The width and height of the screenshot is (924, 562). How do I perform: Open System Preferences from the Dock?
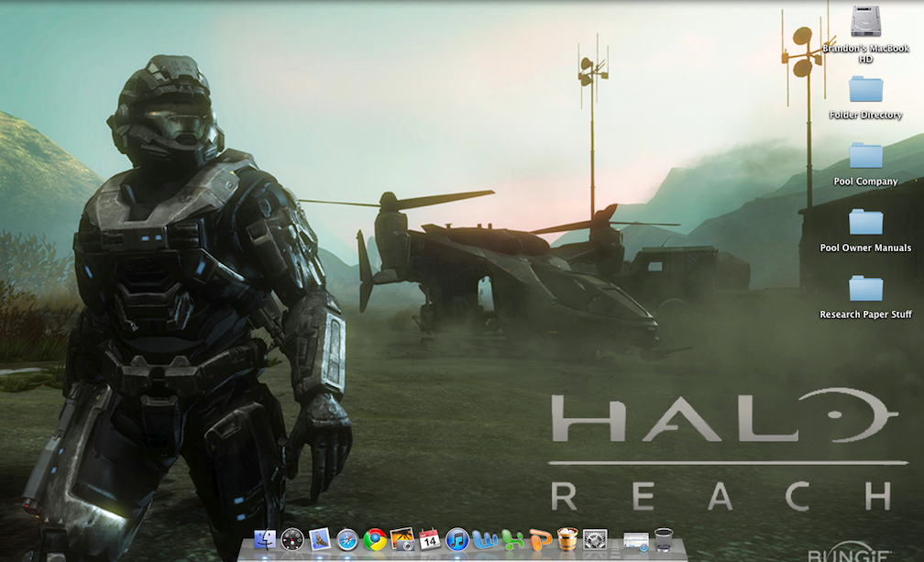coord(595,540)
